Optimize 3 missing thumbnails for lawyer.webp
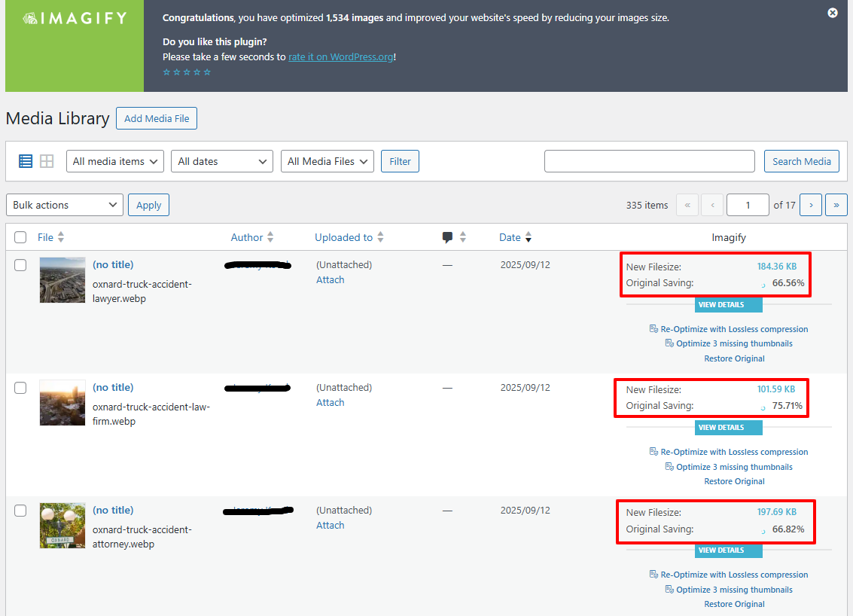 tap(729, 343)
